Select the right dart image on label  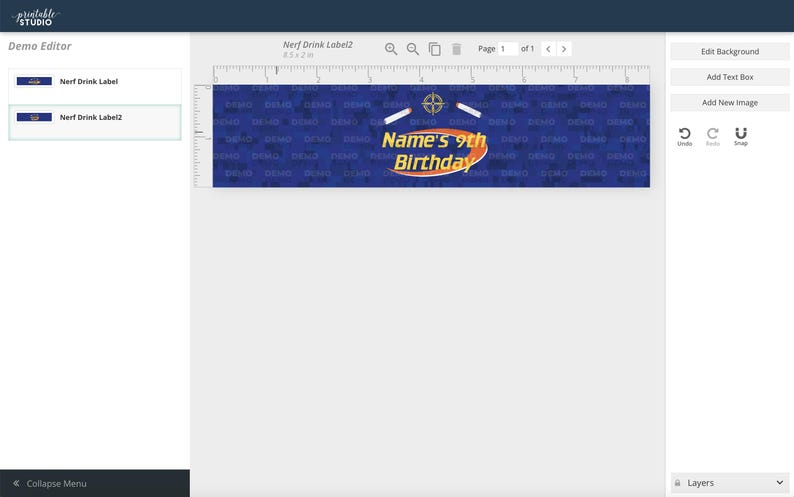(x=468, y=109)
